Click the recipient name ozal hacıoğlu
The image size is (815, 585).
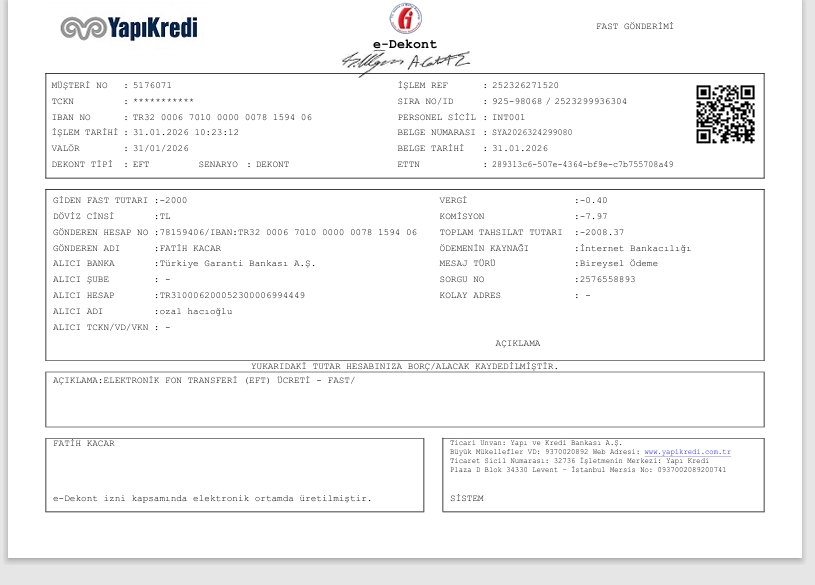click(x=195, y=311)
